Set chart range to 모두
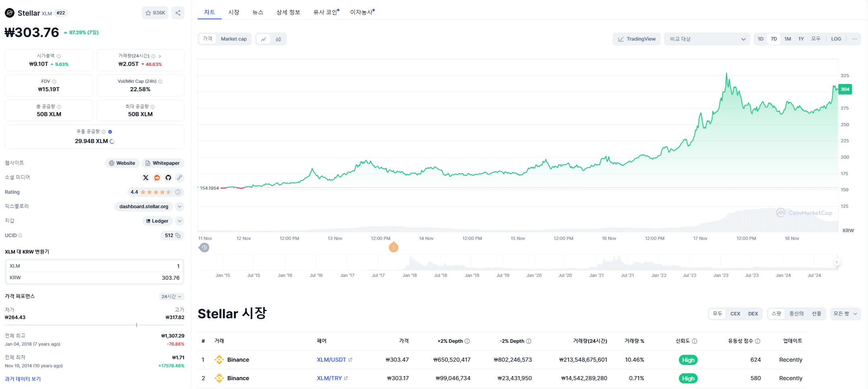This screenshot has width=868, height=389. pyautogui.click(x=815, y=39)
